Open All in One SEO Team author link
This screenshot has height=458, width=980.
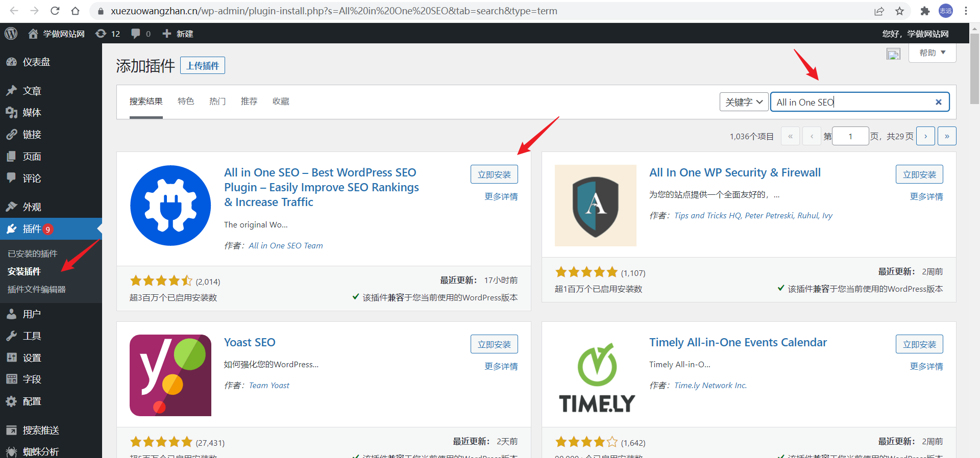tap(286, 246)
